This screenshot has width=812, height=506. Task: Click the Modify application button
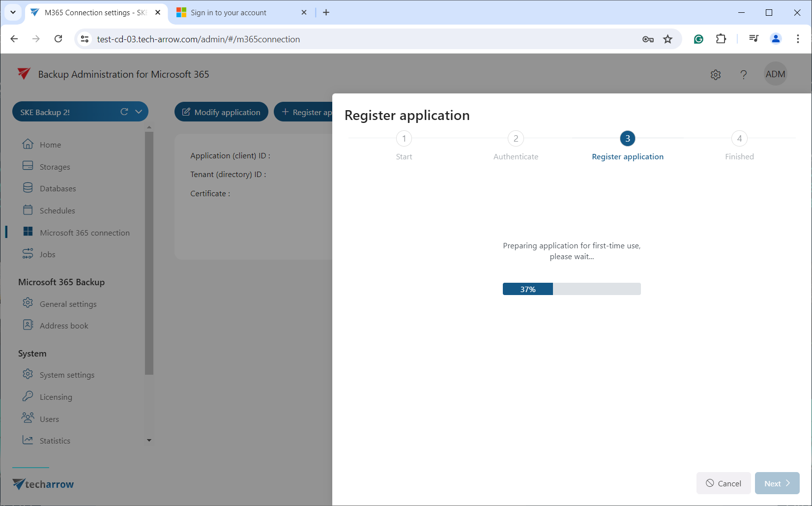[x=221, y=112]
